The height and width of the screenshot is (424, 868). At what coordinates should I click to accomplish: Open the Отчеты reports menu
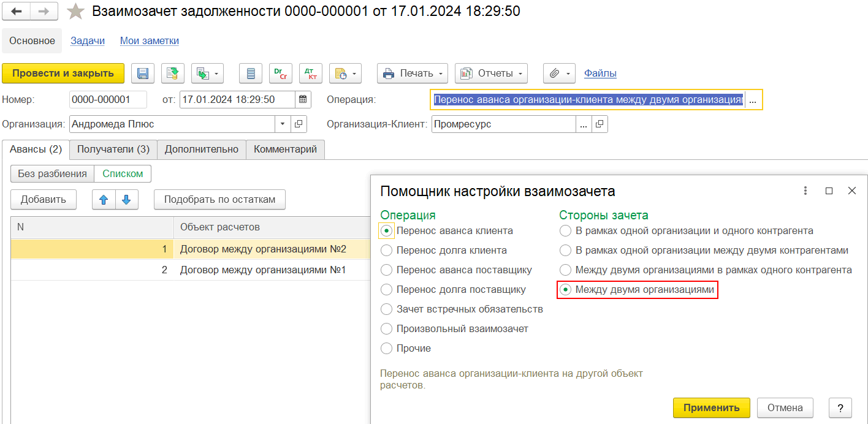tap(491, 74)
